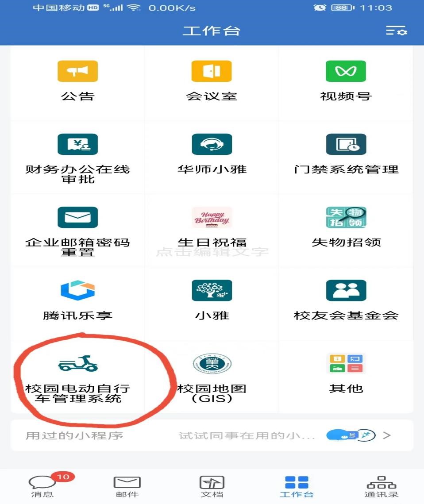
Task: Switch to the 邮件 mail tab
Action: coord(127,486)
